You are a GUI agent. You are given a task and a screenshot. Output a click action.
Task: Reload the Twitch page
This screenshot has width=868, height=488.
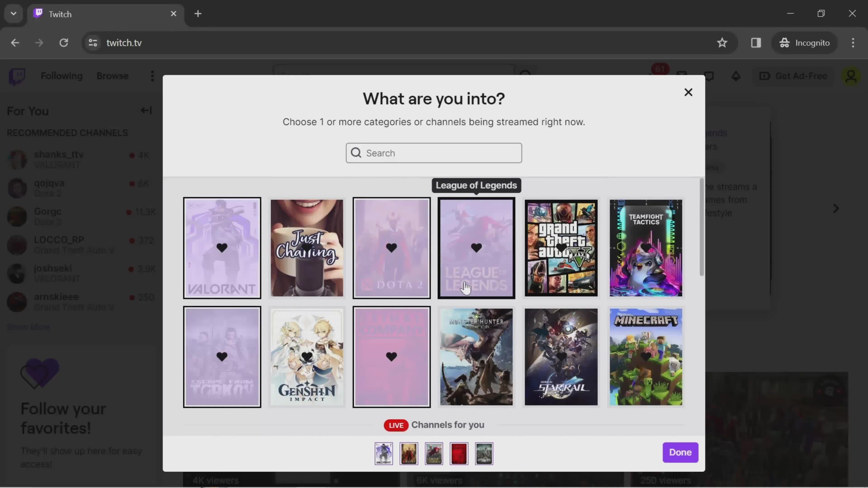tap(64, 43)
